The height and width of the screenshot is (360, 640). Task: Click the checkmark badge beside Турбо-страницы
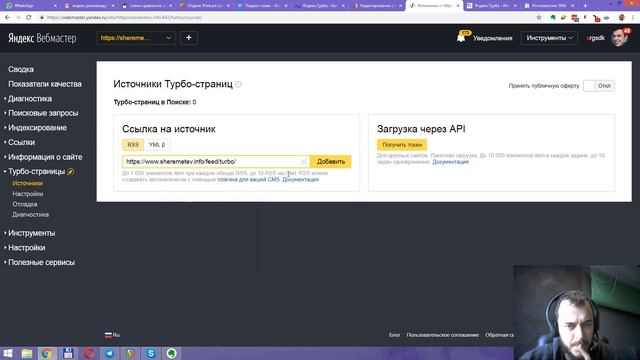[x=71, y=172]
